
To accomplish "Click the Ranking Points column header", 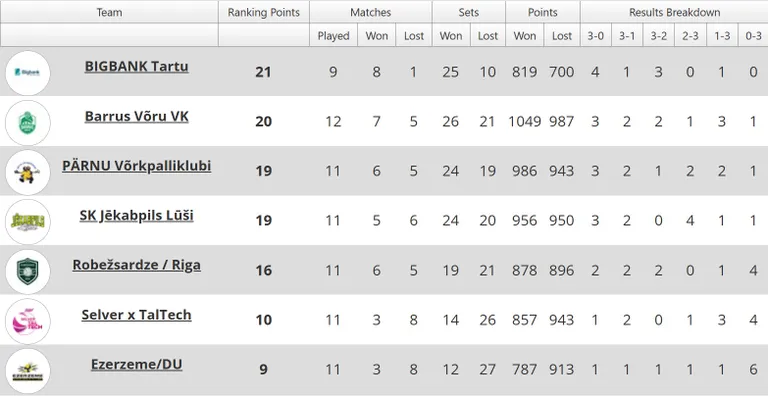I will click(x=264, y=12).
